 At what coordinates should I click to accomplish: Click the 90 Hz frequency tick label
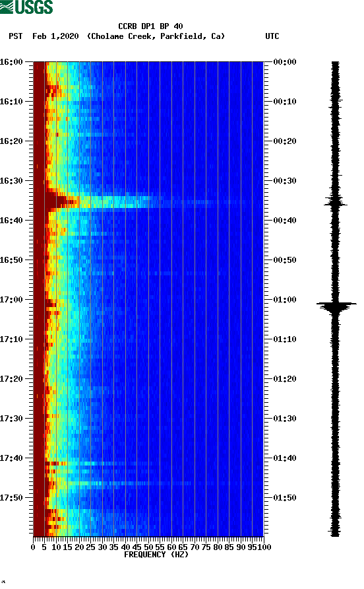coord(241,547)
